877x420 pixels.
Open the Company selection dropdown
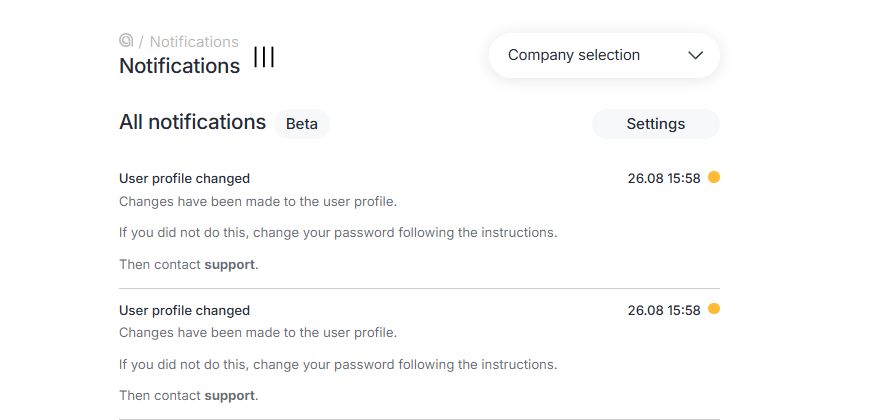point(603,56)
